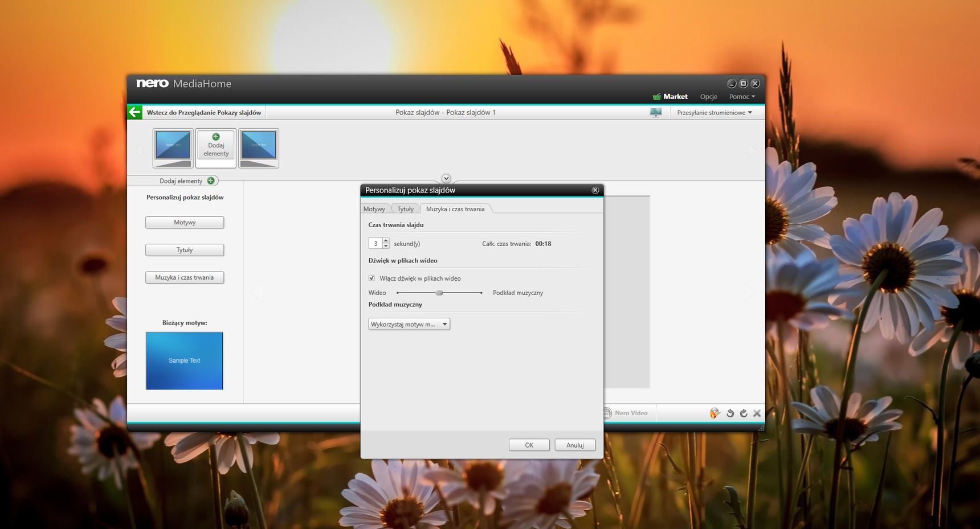980x529 pixels.
Task: Click the Nero Video icon
Action: tap(607, 413)
